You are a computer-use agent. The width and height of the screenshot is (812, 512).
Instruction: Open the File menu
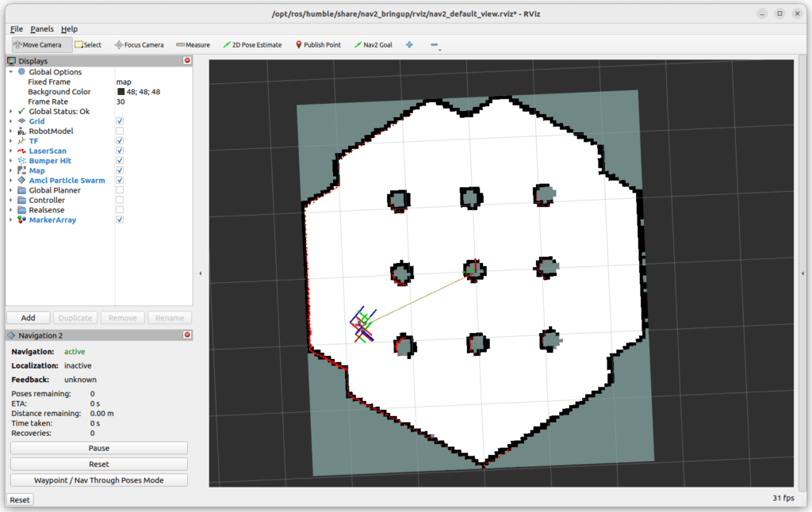(x=17, y=29)
